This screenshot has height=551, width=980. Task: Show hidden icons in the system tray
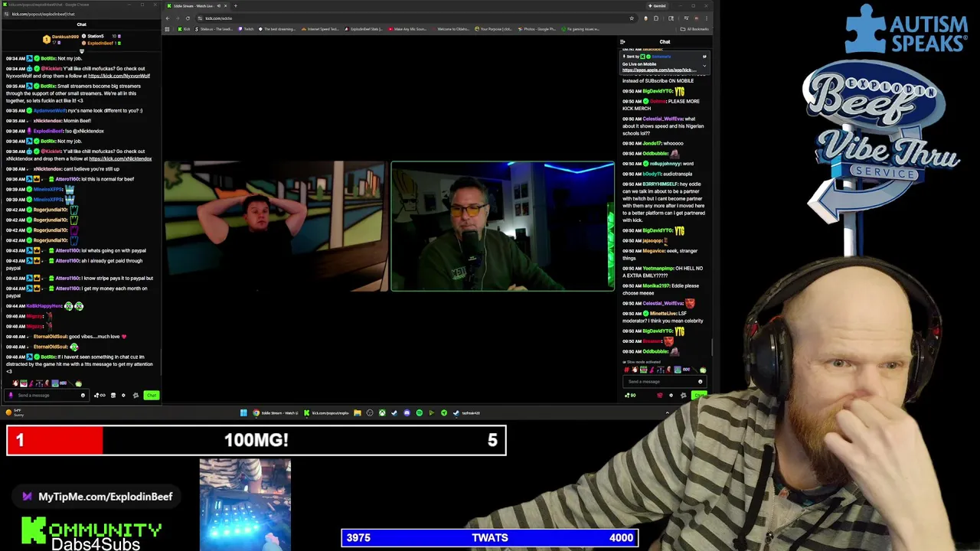[667, 412]
